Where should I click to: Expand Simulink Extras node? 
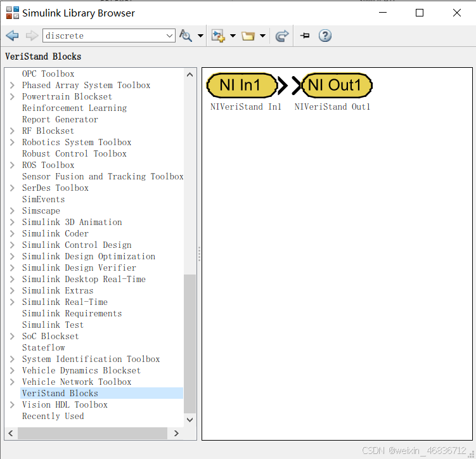[x=12, y=291]
